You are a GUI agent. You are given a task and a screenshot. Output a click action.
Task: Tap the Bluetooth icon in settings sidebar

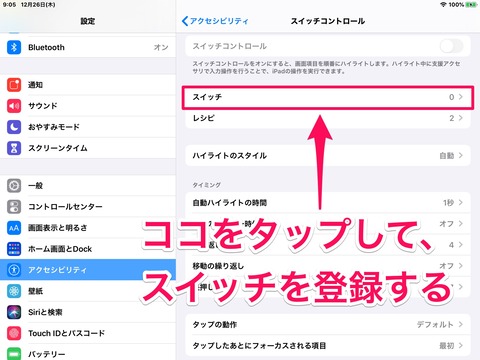point(14,47)
